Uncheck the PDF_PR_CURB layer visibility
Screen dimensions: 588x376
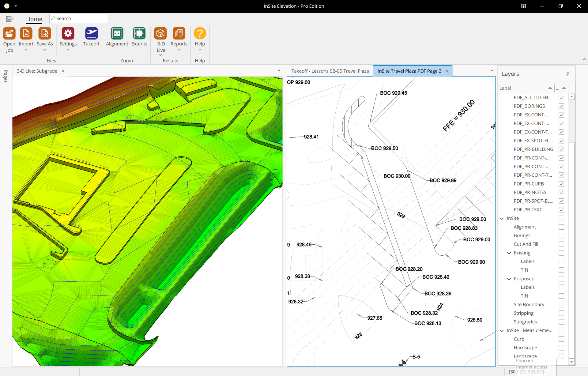[x=561, y=184]
